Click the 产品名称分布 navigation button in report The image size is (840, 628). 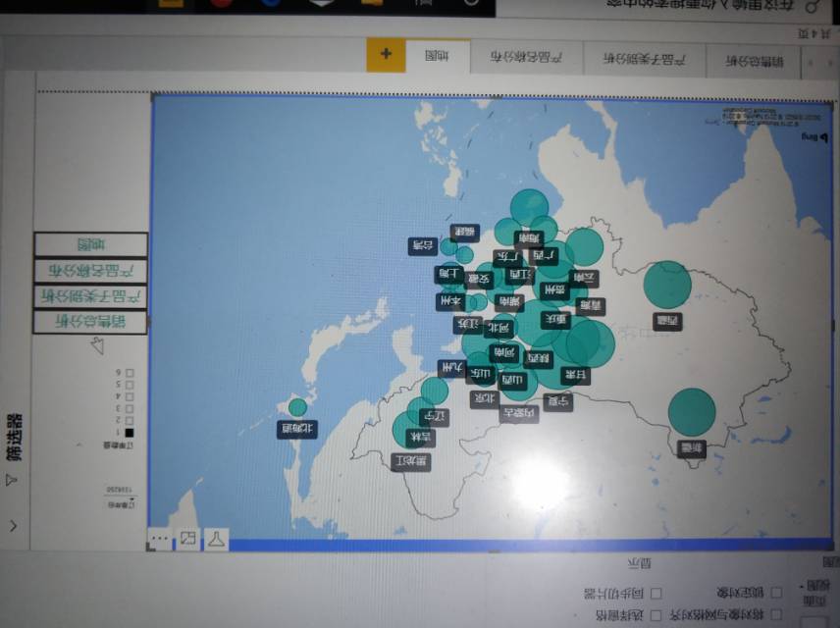[x=90, y=271]
